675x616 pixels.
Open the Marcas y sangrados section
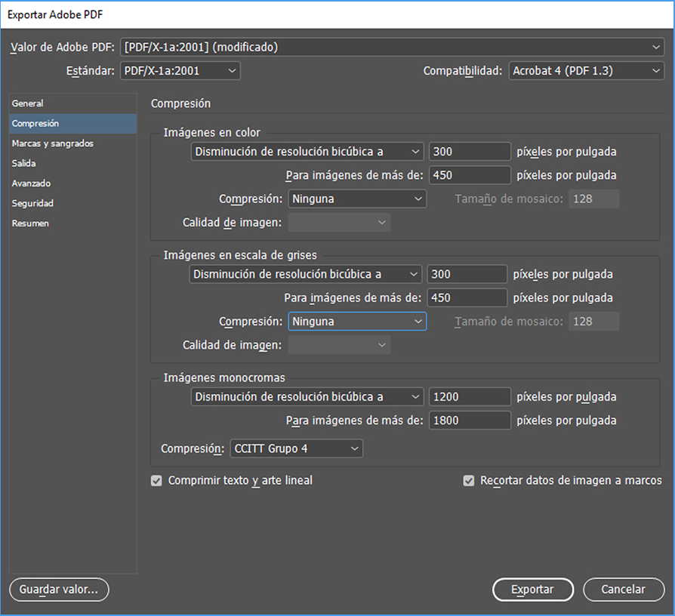pyautogui.click(x=72, y=143)
